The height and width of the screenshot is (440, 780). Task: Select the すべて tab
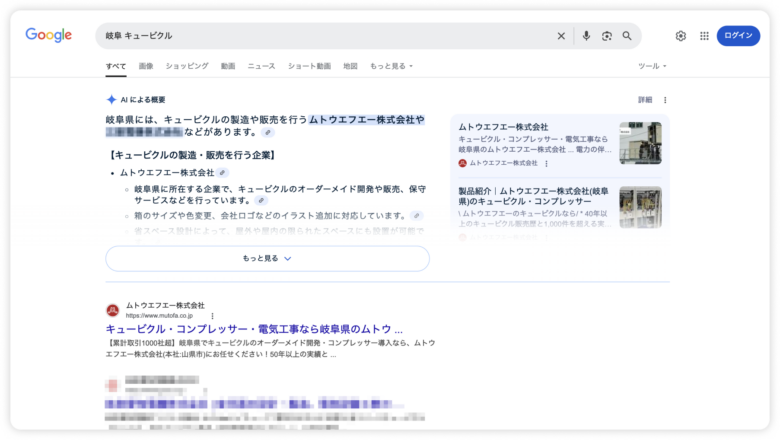[116, 66]
